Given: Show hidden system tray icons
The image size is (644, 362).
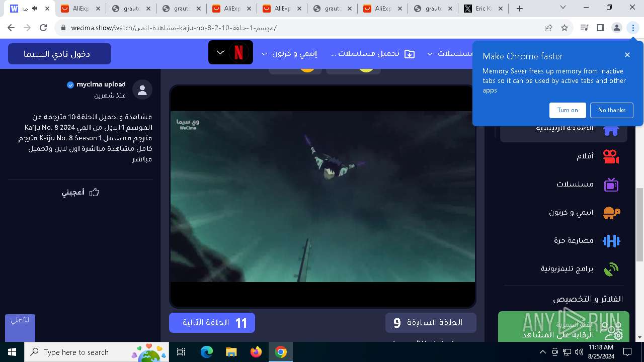Looking at the screenshot, I should [x=543, y=352].
